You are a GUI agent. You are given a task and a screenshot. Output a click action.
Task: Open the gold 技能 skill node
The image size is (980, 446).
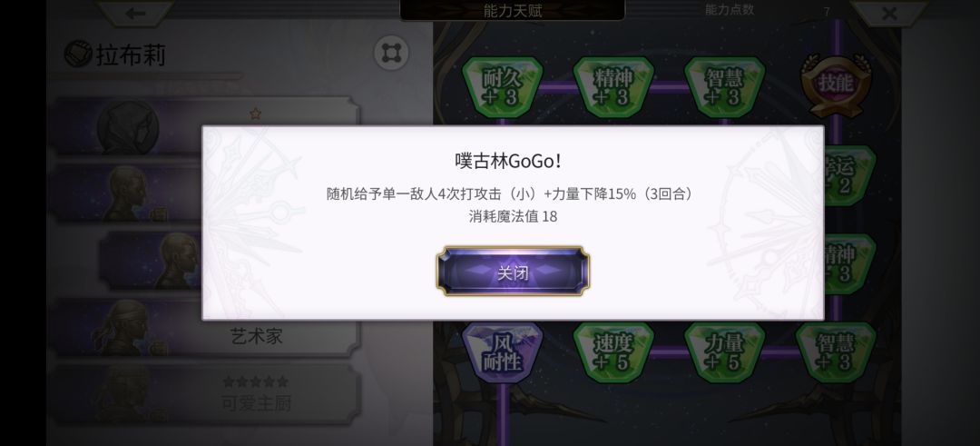pyautogui.click(x=836, y=85)
